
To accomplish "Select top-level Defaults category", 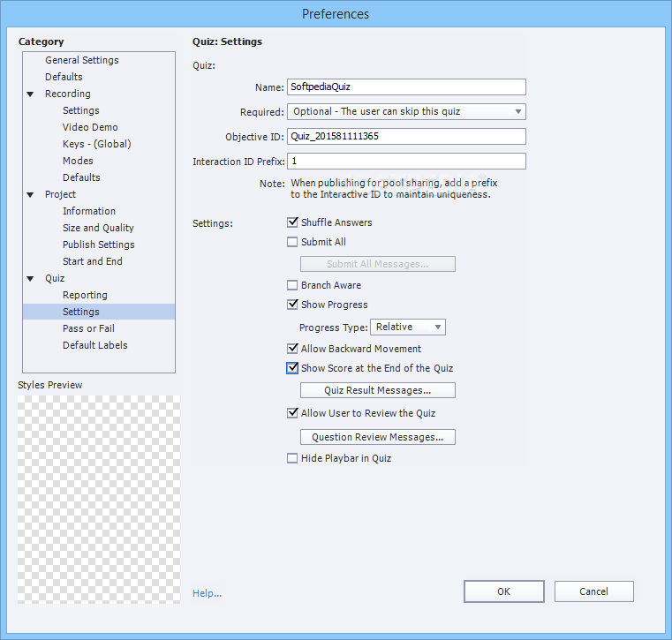I will coord(64,77).
